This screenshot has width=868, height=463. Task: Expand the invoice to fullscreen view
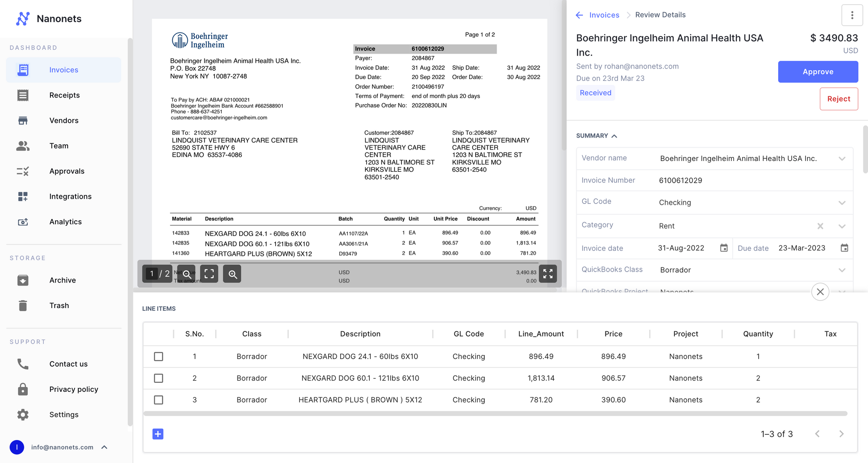[x=548, y=274]
